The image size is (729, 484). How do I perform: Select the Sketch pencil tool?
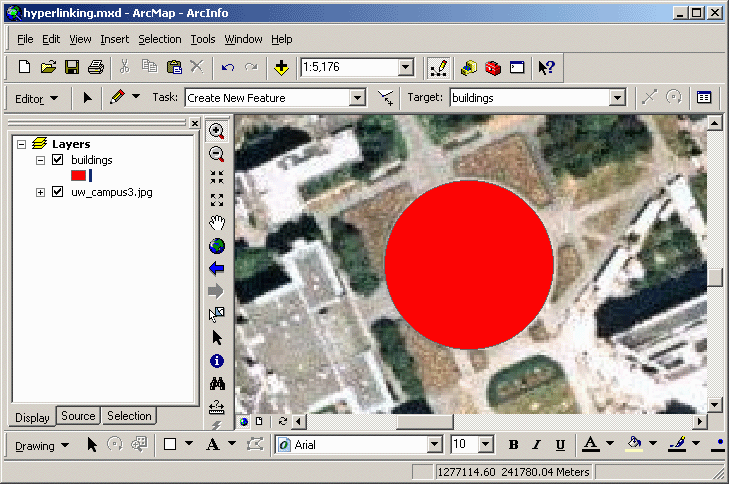click(118, 98)
